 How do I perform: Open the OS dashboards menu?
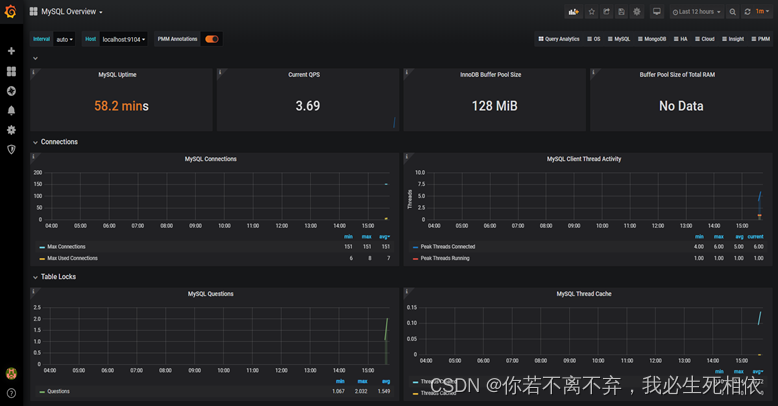[x=593, y=39]
